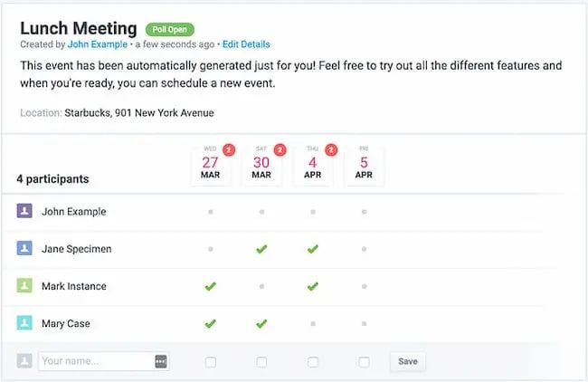588x382 pixels.
Task: Enable the checkbox under 4 Apr
Action: [313, 362]
